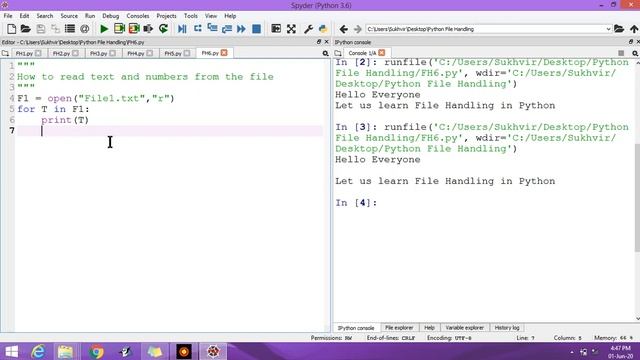The width and height of the screenshot is (640, 360).
Task: Browse for a working directory
Action: coord(619,29)
